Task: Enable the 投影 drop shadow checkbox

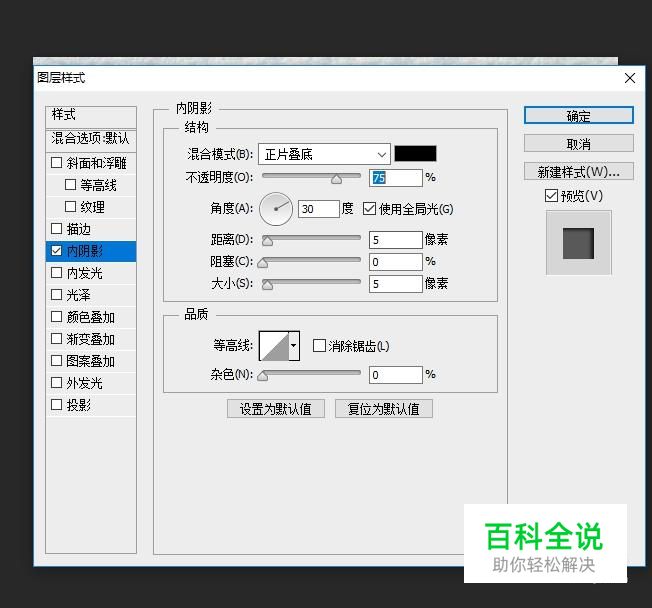Action: pos(57,405)
